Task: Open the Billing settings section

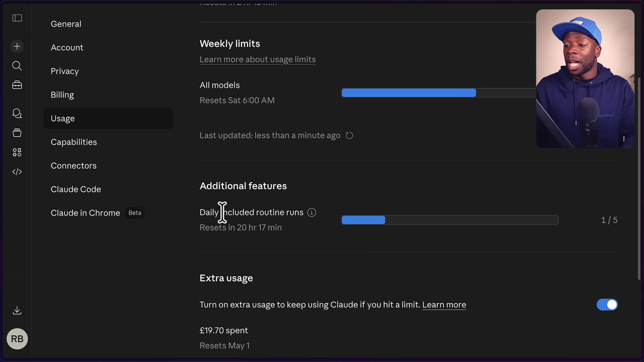Action: (x=62, y=95)
